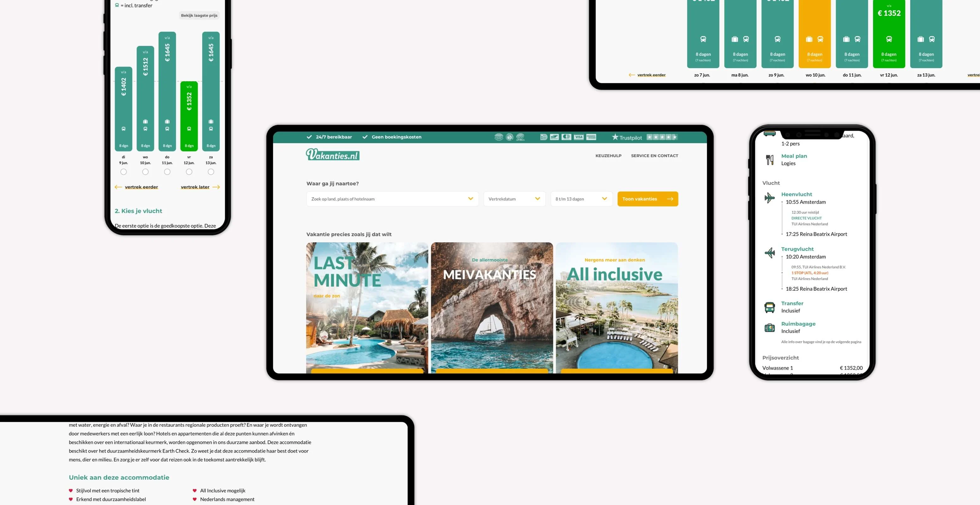Select the radio button for vr 12 jun.
Viewport: 980px width, 505px height.
coord(189,172)
